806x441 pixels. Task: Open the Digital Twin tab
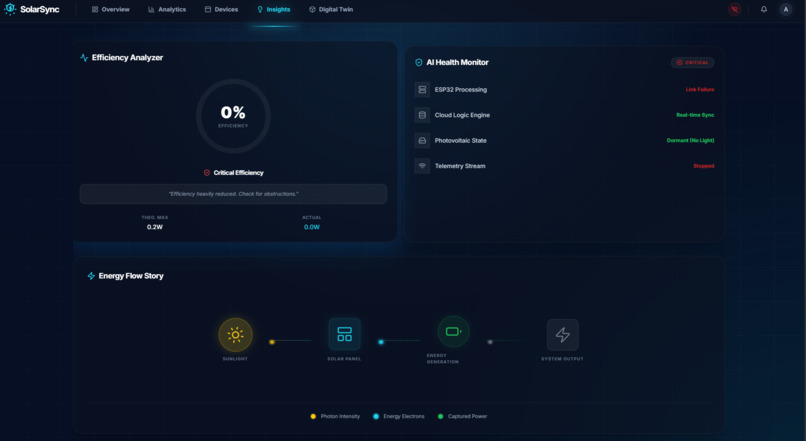click(331, 9)
